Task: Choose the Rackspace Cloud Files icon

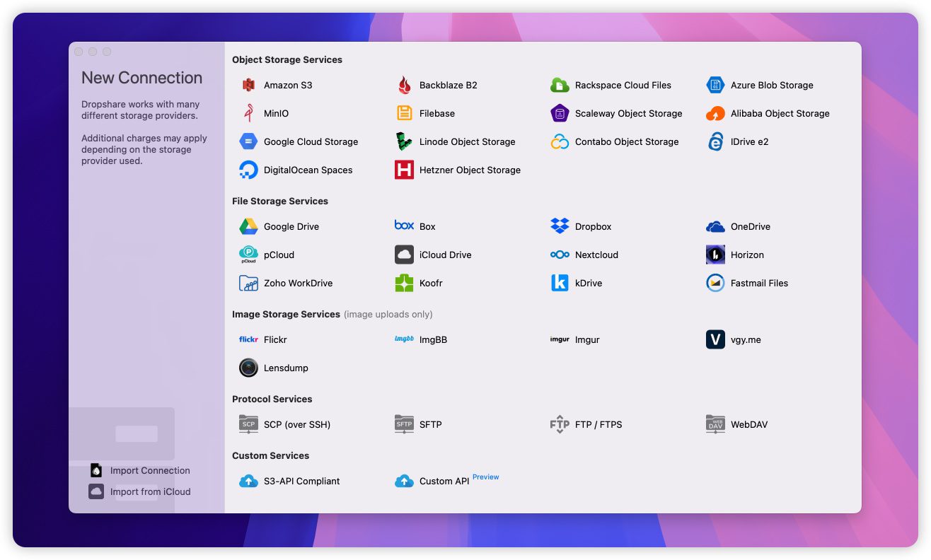Action: click(x=560, y=85)
